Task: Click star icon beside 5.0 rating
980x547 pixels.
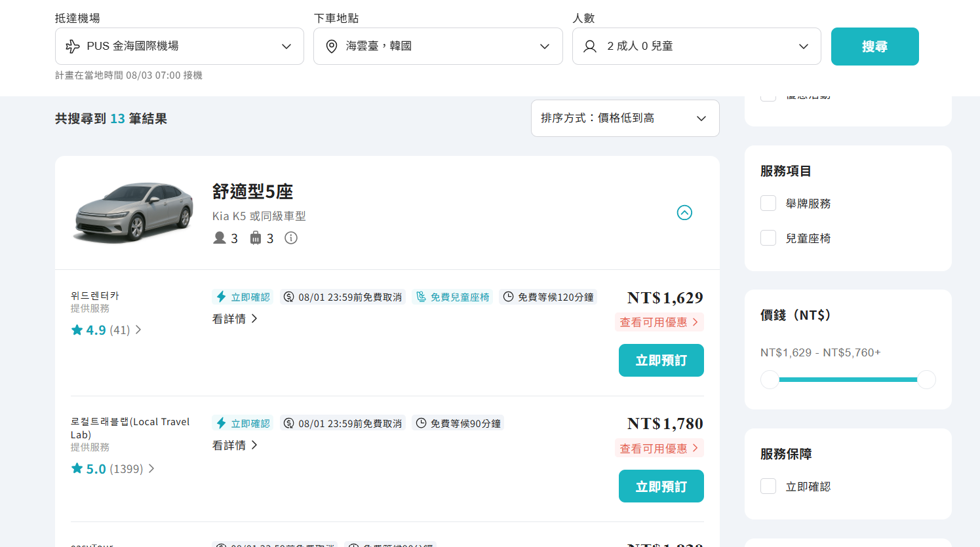Action: coord(77,468)
